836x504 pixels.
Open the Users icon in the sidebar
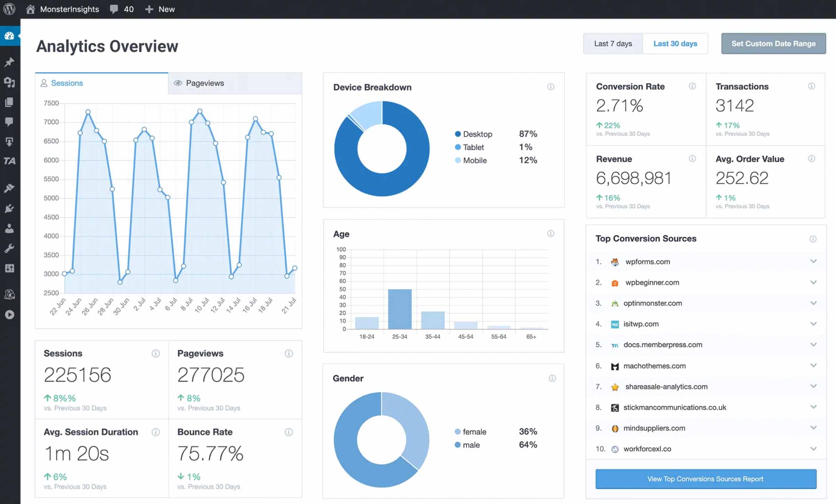[9, 228]
